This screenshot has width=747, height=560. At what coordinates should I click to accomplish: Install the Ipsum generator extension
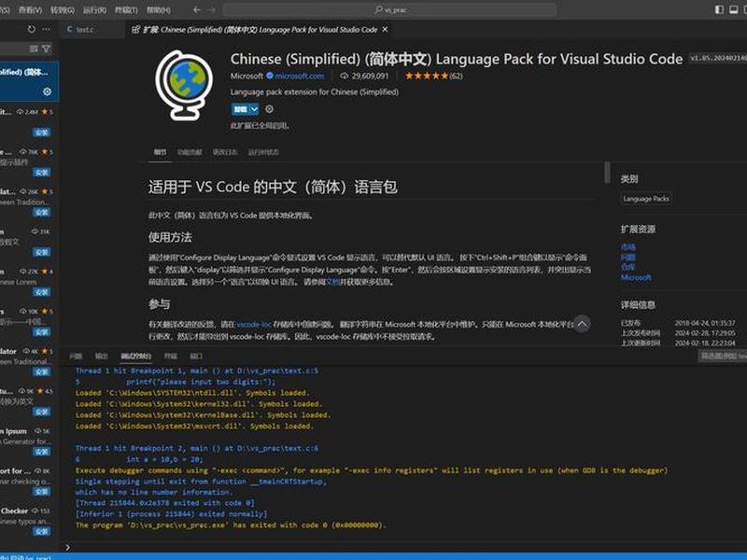click(42, 452)
